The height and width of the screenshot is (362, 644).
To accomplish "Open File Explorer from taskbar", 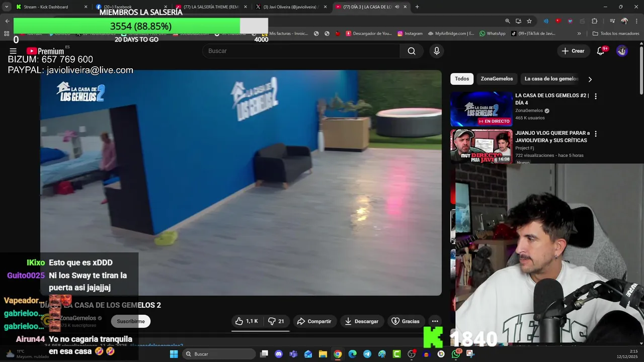I will [323, 354].
